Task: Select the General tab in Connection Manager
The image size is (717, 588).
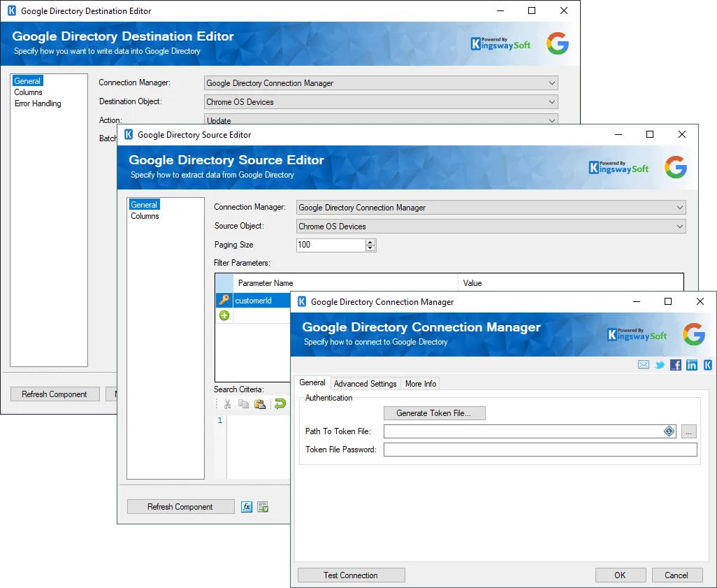Action: pos(312,382)
